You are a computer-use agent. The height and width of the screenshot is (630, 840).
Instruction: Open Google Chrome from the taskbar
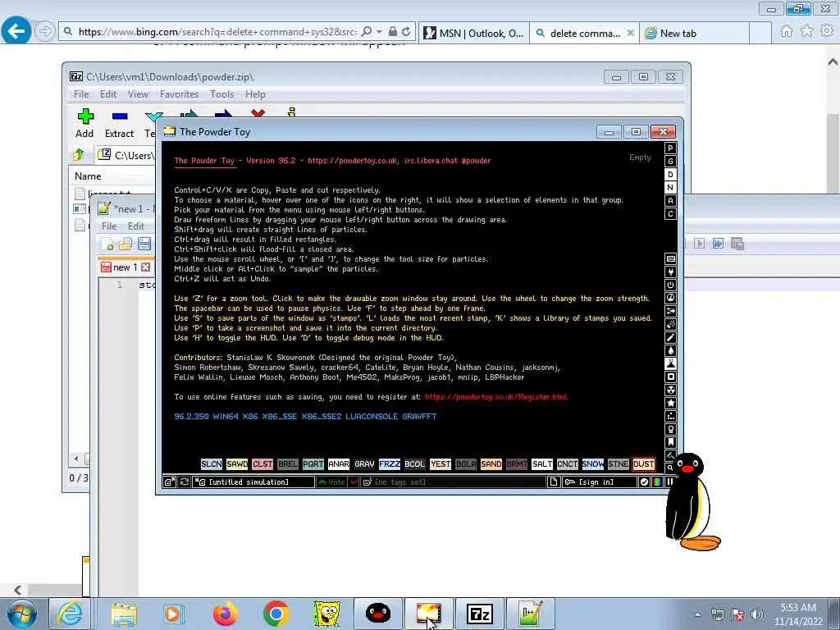coord(276,614)
